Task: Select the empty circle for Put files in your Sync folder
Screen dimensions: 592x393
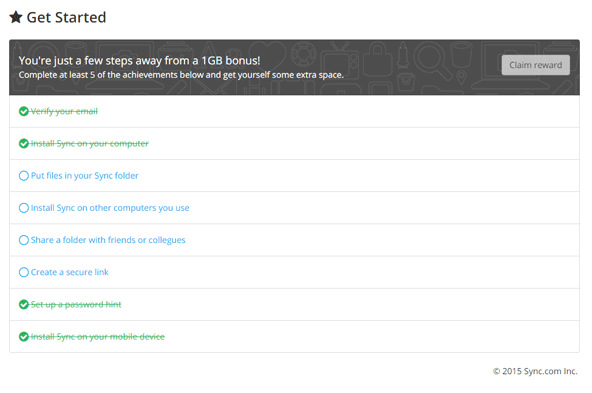Action: 24,176
